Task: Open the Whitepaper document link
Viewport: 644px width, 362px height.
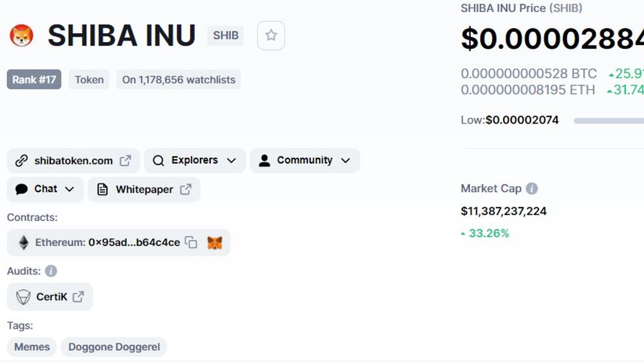Action: coord(144,189)
